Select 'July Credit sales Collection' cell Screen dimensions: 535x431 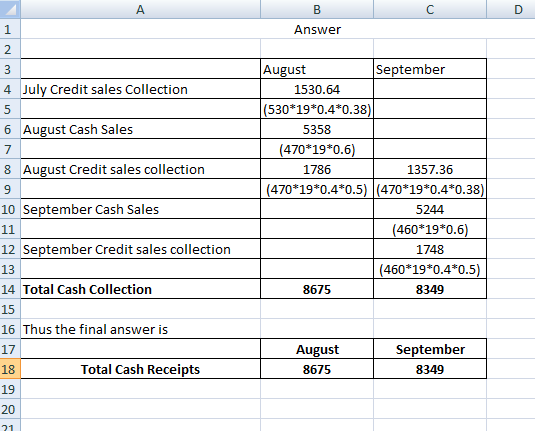coord(140,89)
